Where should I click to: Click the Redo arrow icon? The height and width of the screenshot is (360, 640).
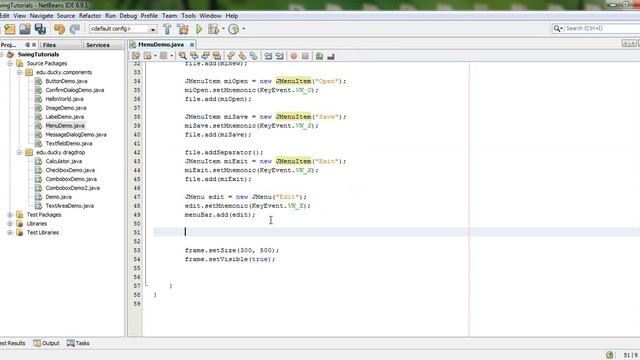pos(74,29)
